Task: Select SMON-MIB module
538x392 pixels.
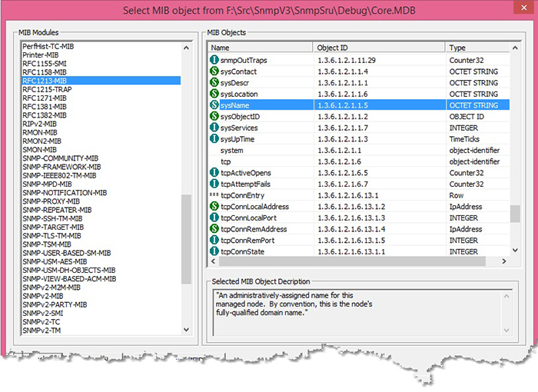Action: (39, 150)
